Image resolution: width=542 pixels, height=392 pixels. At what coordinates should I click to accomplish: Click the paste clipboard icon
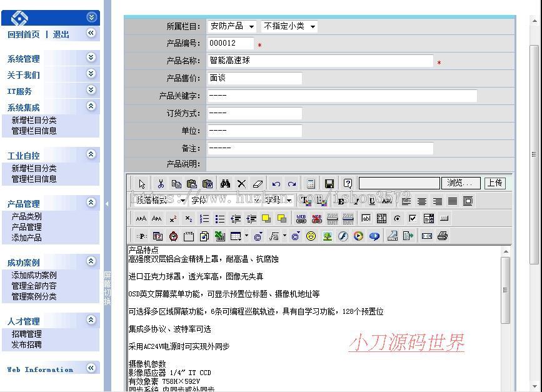pos(192,184)
